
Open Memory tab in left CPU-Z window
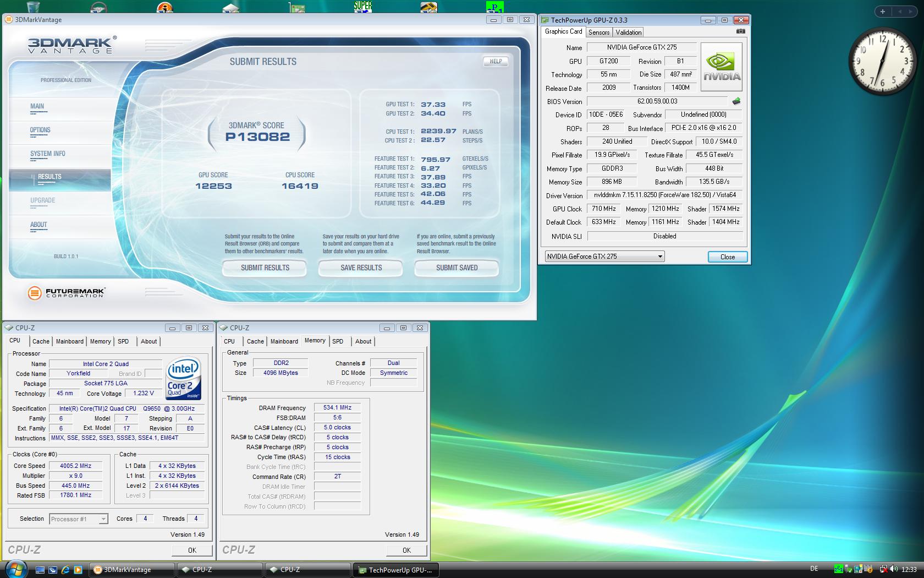click(x=100, y=341)
